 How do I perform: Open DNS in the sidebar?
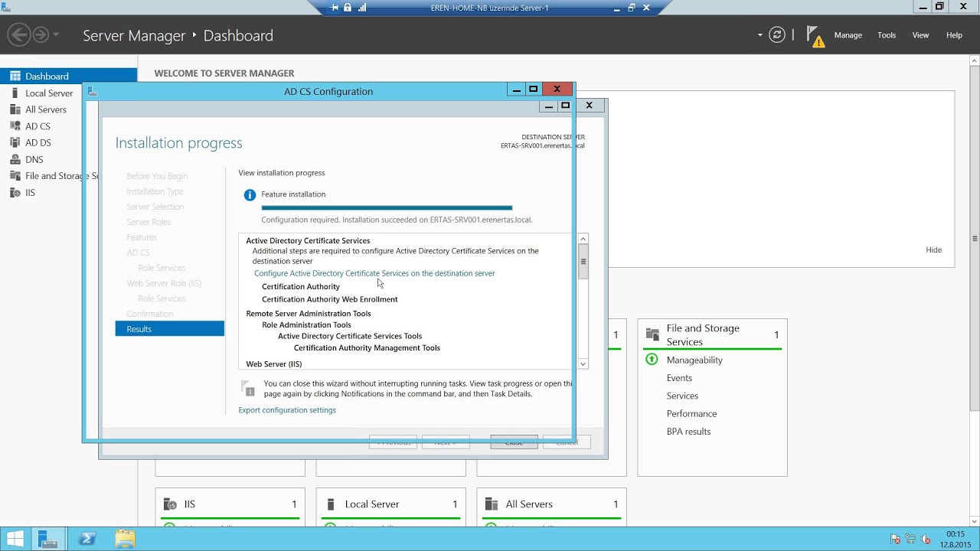coord(34,159)
